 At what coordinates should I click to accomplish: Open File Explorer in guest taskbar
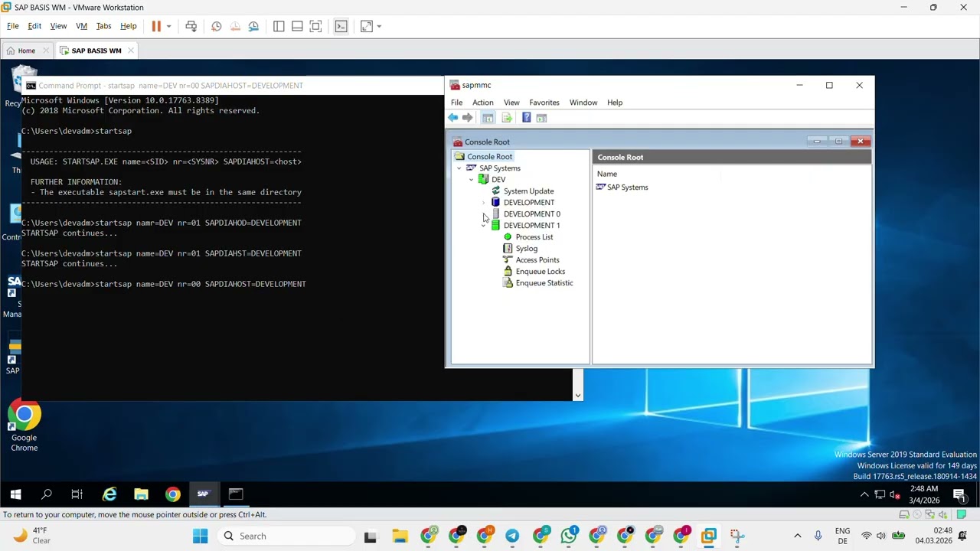tap(141, 494)
